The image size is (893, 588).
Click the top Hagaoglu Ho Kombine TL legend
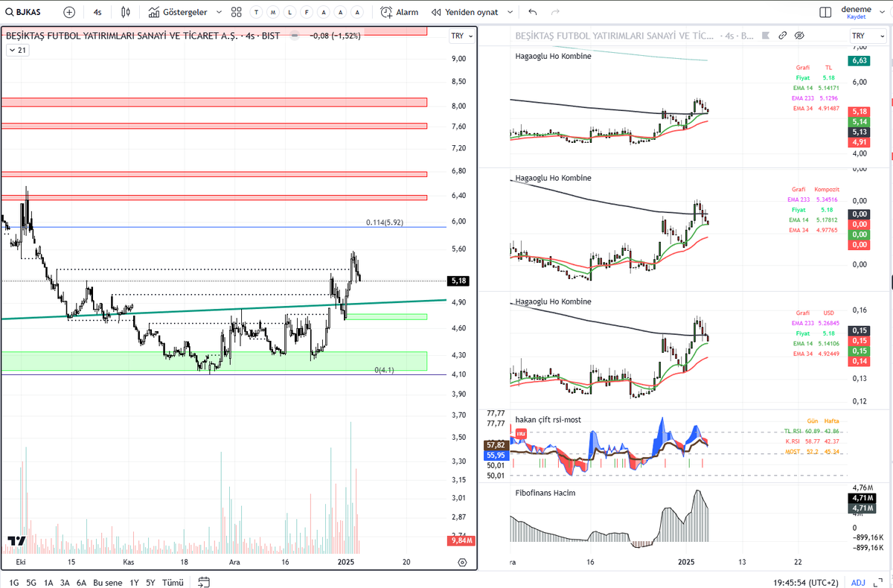click(x=553, y=56)
